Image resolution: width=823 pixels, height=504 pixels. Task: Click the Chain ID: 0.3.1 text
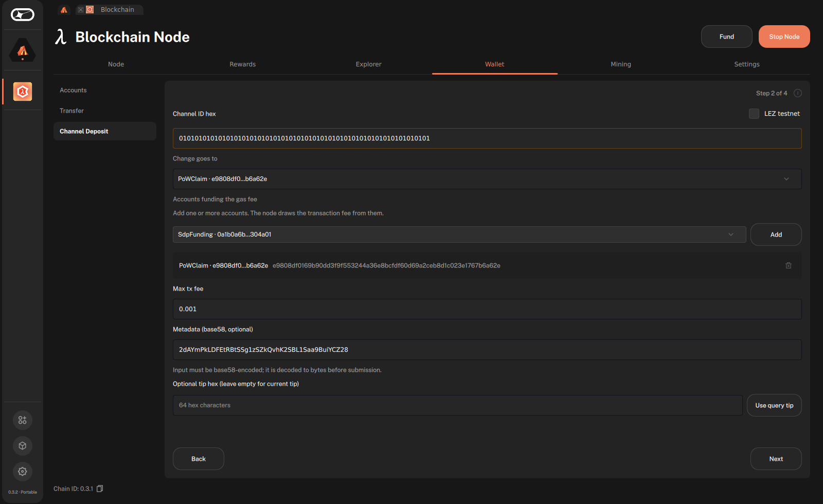[73, 489]
